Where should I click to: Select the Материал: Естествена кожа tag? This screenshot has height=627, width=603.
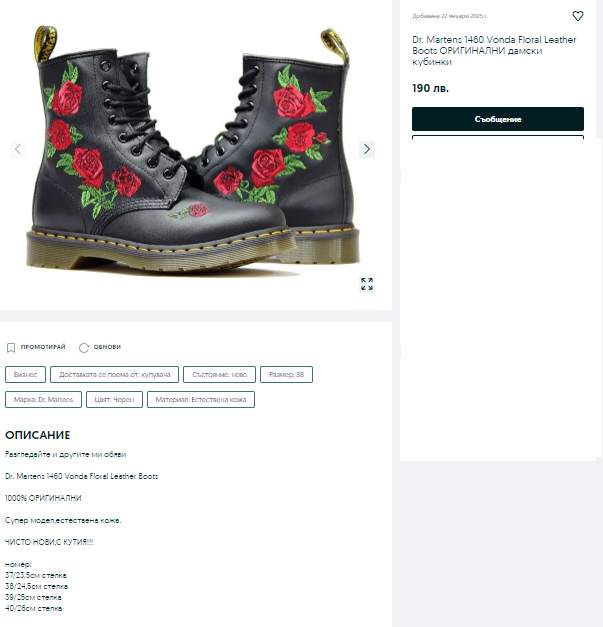(201, 399)
